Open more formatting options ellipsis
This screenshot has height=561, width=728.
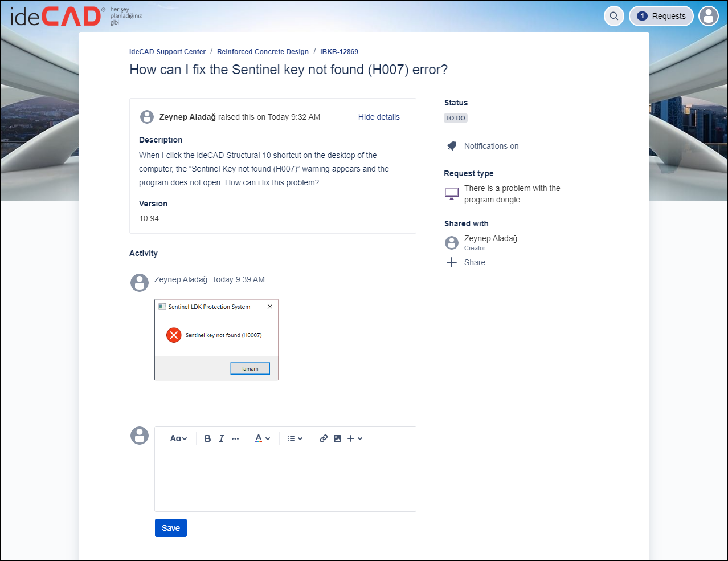pos(235,438)
